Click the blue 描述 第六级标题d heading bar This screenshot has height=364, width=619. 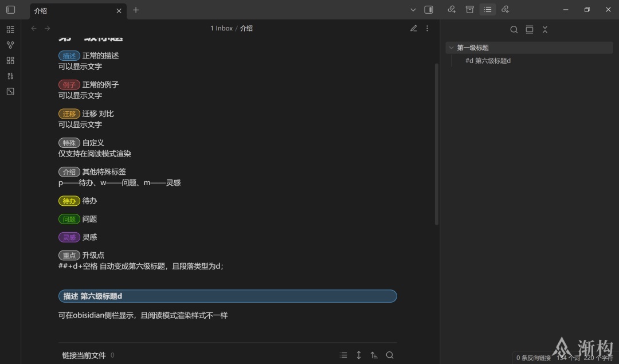click(228, 296)
